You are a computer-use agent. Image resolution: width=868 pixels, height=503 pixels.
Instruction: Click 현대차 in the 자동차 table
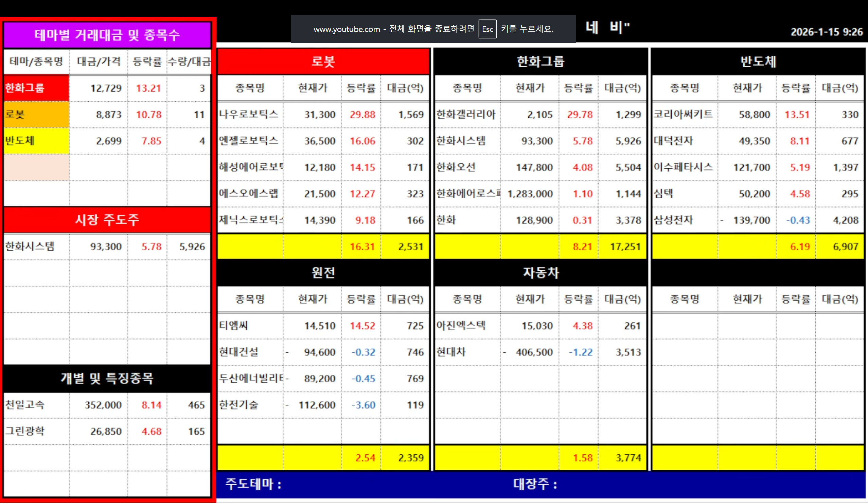click(x=451, y=352)
